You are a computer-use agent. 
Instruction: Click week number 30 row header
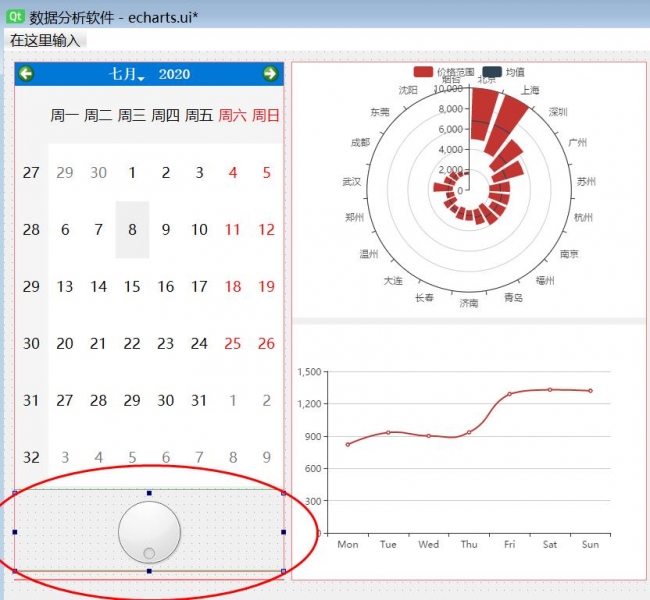pyautogui.click(x=31, y=343)
